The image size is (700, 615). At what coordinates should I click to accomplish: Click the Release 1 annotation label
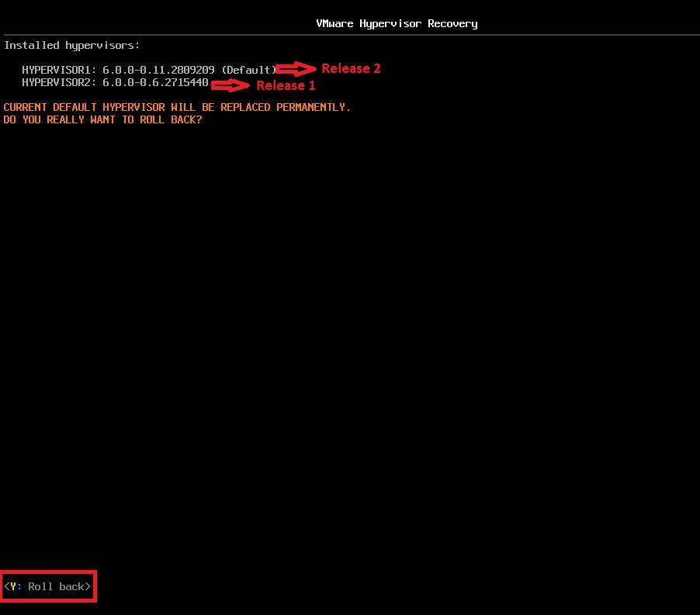click(285, 86)
